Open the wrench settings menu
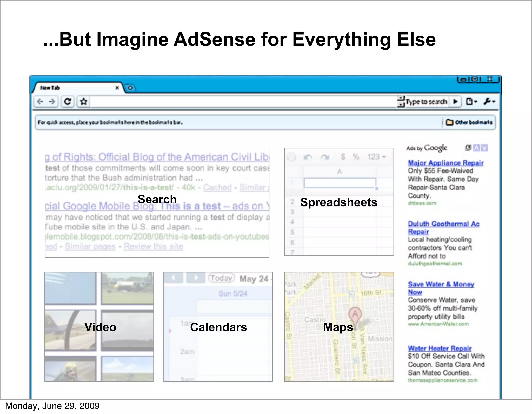The width and height of the screenshot is (532, 414). [x=490, y=101]
